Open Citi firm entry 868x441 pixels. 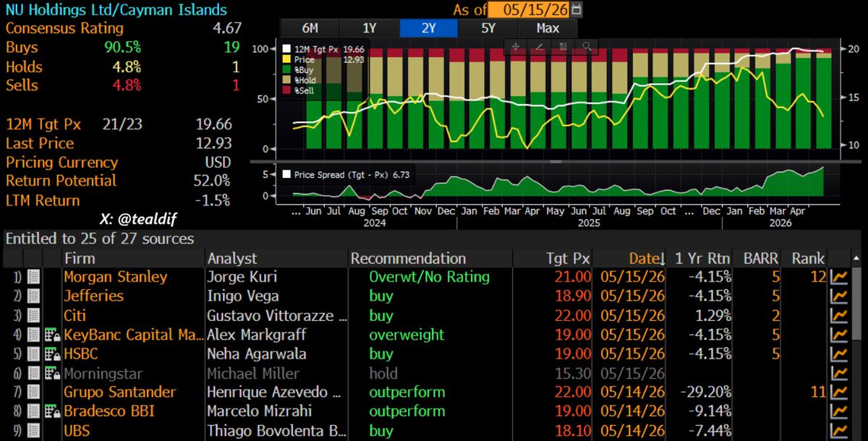point(75,315)
